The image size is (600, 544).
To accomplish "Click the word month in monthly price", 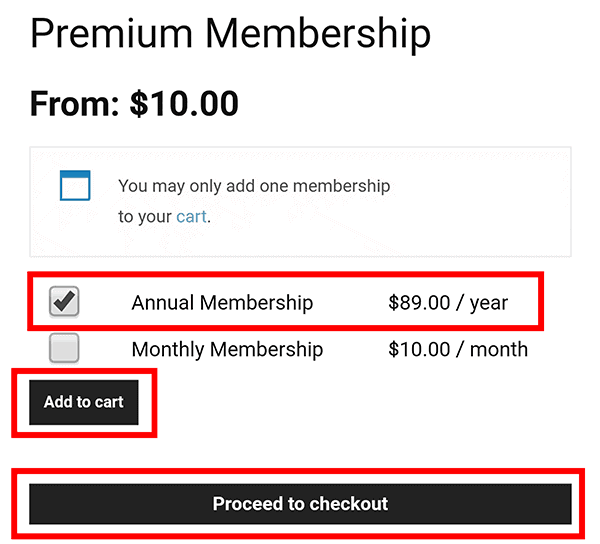I will tap(499, 349).
